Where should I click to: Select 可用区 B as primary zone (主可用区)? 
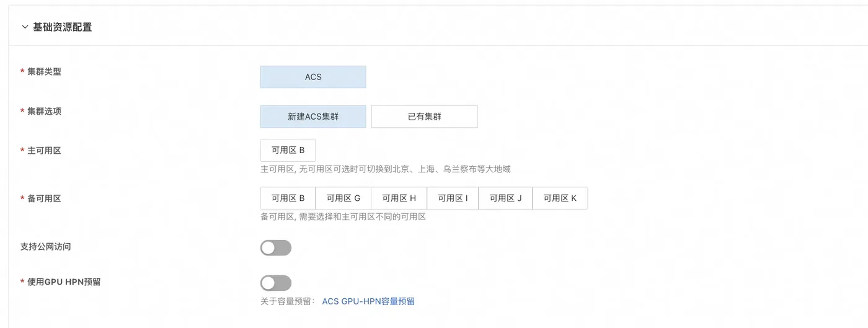(288, 150)
